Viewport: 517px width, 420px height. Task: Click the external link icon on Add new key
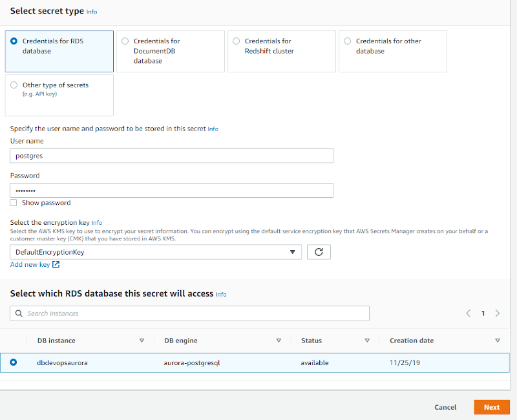click(x=57, y=264)
